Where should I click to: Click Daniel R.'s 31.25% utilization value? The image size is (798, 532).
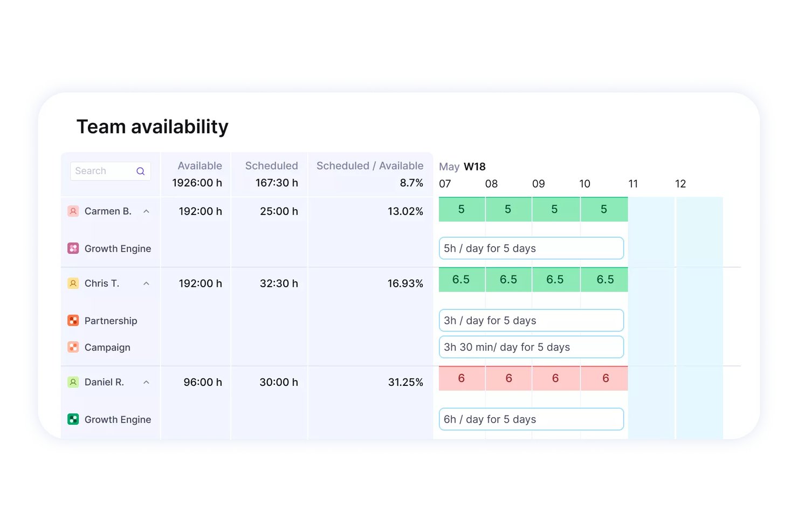(x=405, y=382)
